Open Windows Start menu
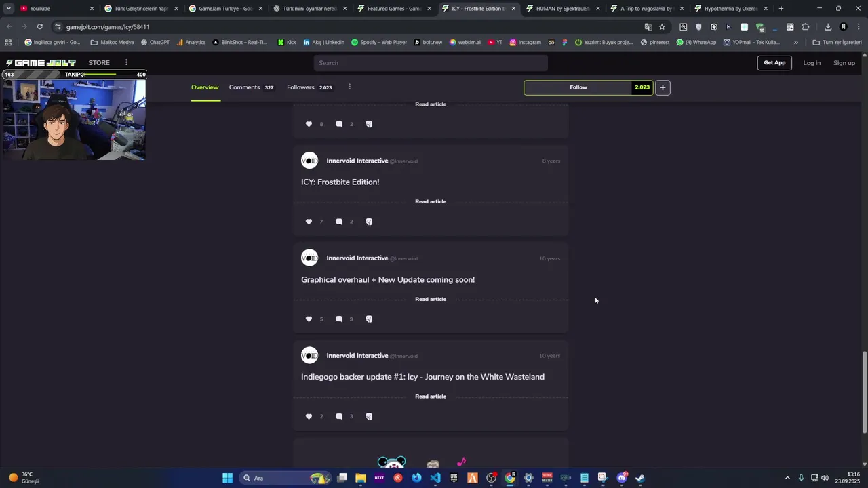This screenshot has height=488, width=868. click(x=228, y=478)
